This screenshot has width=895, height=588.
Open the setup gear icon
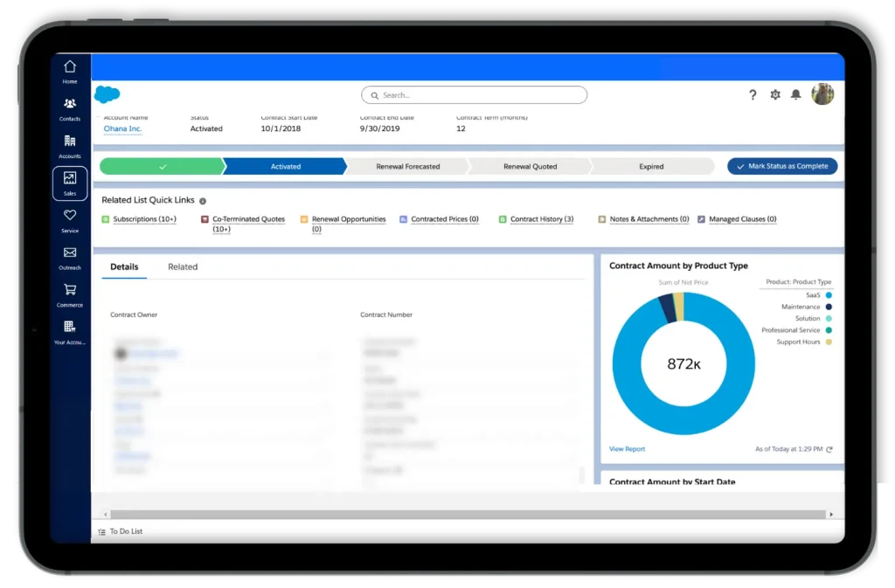(x=774, y=94)
